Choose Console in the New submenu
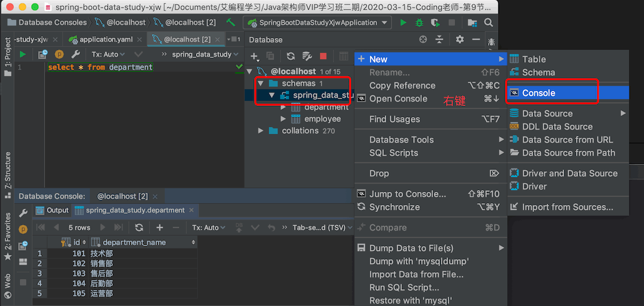This screenshot has width=644, height=306. [x=568, y=93]
